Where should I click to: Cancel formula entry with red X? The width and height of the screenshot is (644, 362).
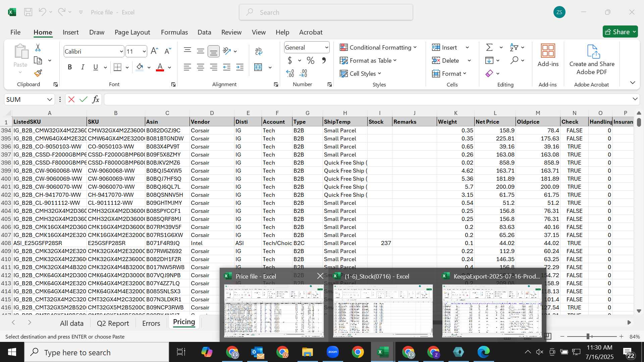tap(71, 100)
